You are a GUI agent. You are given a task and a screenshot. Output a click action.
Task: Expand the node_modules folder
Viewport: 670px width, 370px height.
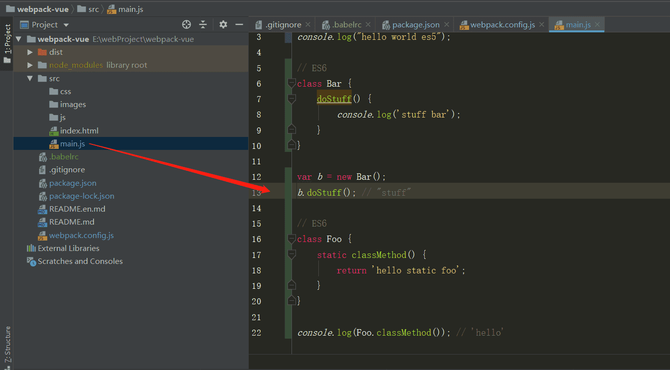click(x=30, y=65)
